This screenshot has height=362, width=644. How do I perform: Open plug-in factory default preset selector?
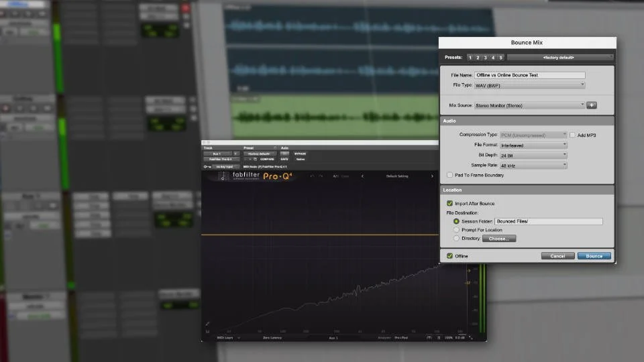click(x=259, y=154)
